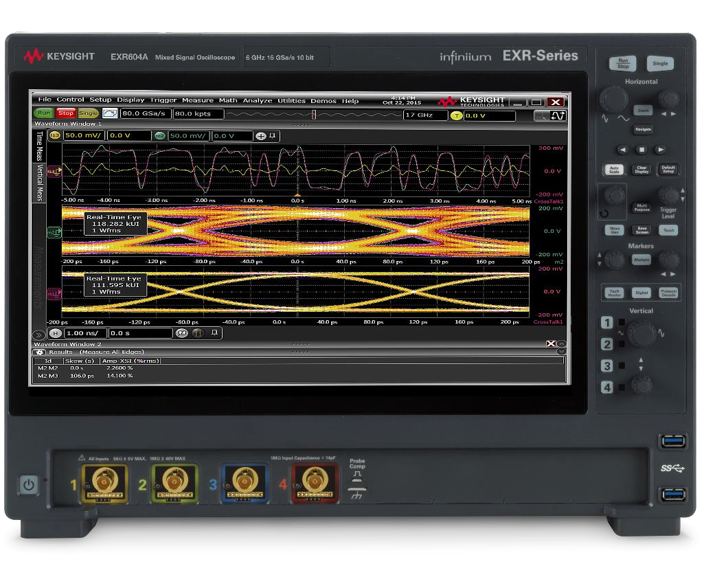Click the memory bar position marker
The height and width of the screenshot is (588, 726).
pyautogui.click(x=314, y=115)
